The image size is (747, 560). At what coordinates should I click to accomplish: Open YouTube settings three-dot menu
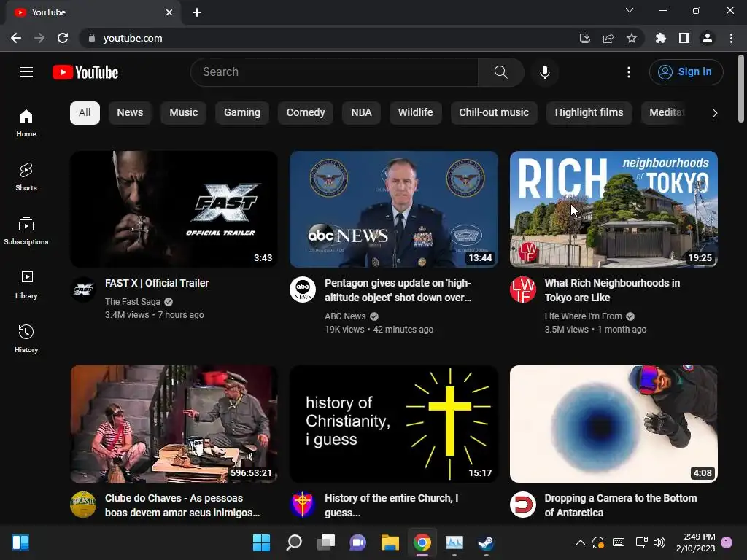[x=628, y=72]
